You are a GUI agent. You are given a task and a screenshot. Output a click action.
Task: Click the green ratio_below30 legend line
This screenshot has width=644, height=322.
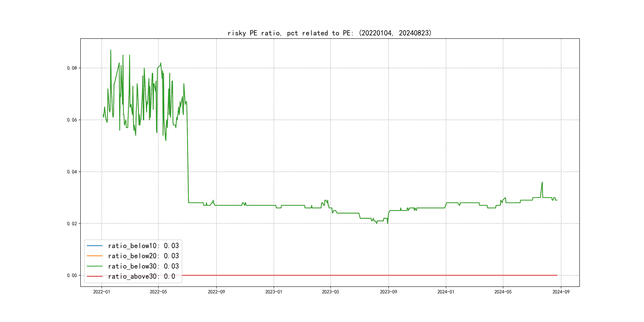click(94, 266)
